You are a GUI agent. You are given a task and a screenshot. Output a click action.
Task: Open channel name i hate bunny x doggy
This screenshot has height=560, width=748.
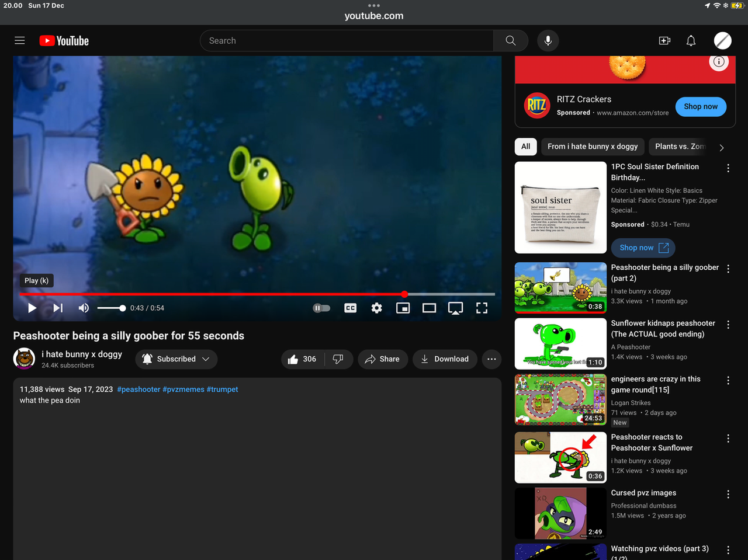82,354
